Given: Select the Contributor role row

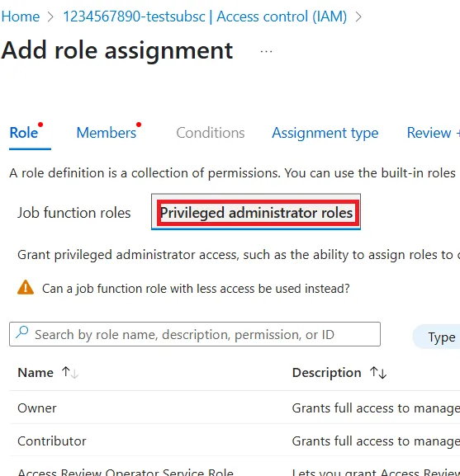Looking at the screenshot, I should 235,441.
